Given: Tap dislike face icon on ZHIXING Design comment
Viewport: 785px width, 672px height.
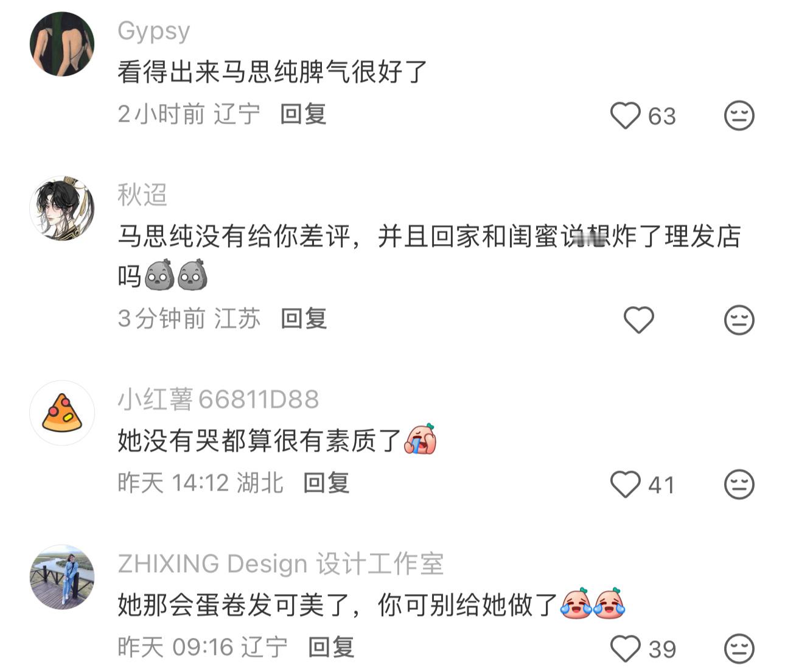Looking at the screenshot, I should click(x=739, y=649).
